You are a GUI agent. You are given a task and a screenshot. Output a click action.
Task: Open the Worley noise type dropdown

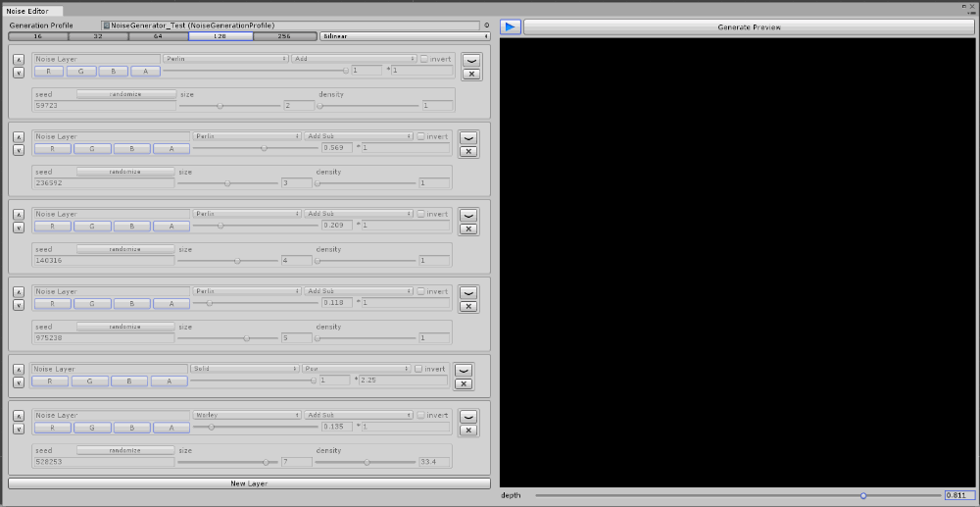247,415
